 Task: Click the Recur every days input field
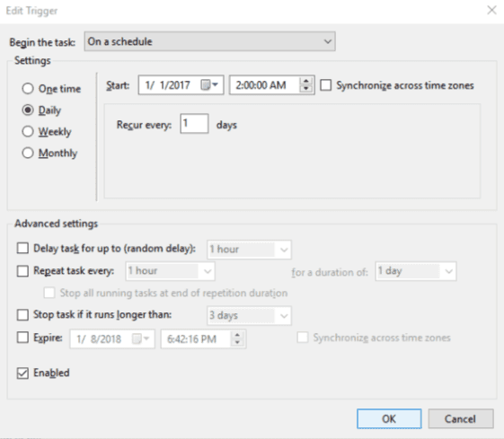[x=194, y=124]
